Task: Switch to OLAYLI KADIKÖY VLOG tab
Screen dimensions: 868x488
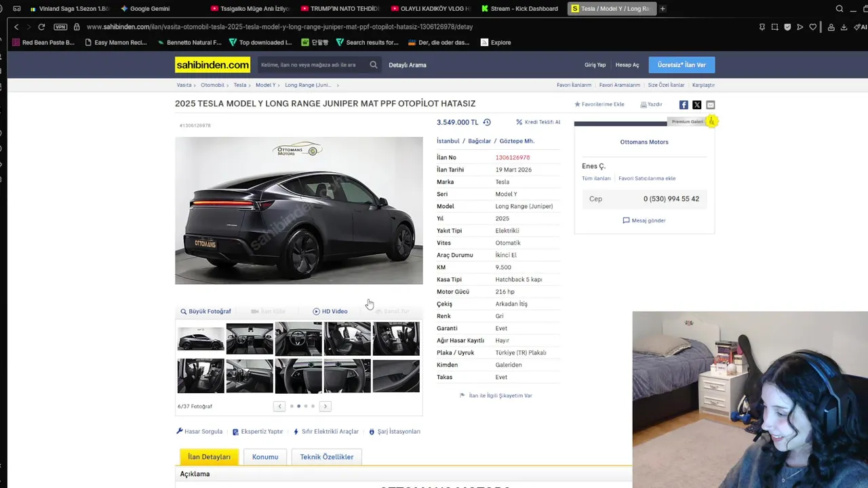Action: coord(430,9)
